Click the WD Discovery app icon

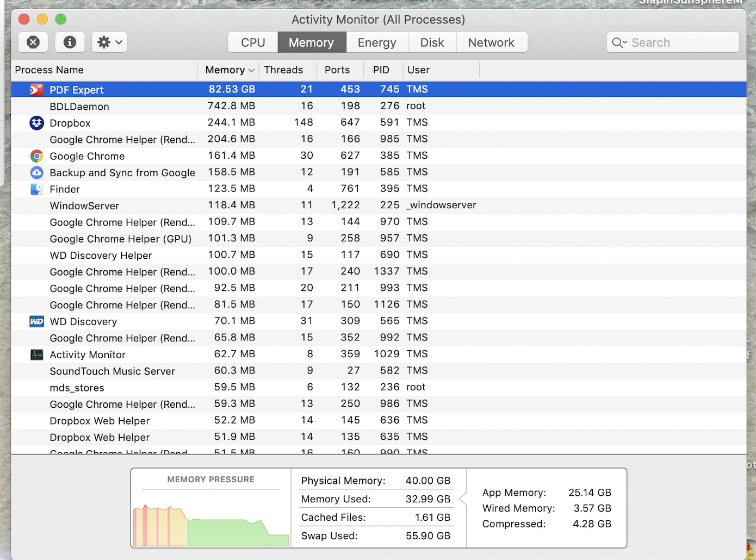[x=36, y=321]
